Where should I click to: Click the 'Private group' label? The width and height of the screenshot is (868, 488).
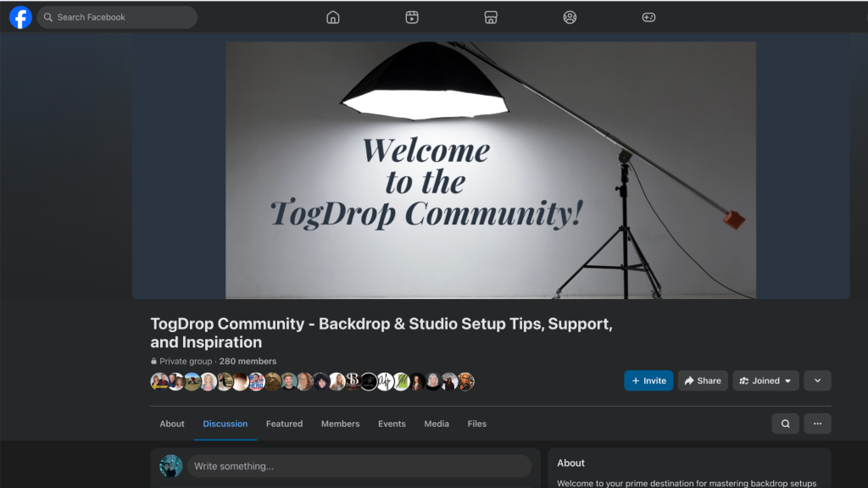pyautogui.click(x=186, y=361)
